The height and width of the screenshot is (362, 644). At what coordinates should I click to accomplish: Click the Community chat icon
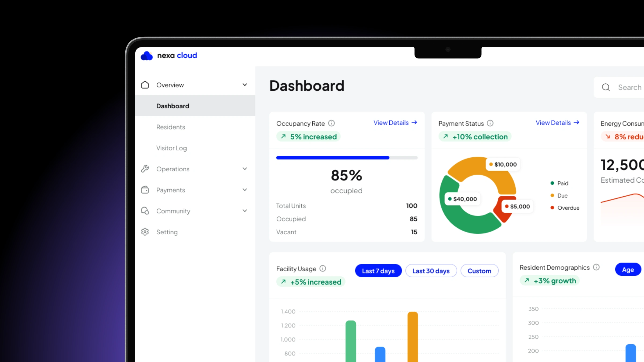pos(145,211)
